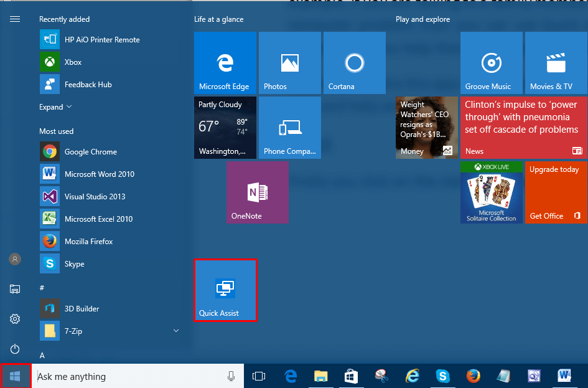588x388 pixels.
Task: Launch the Microsoft Edge tile
Action: (x=225, y=63)
